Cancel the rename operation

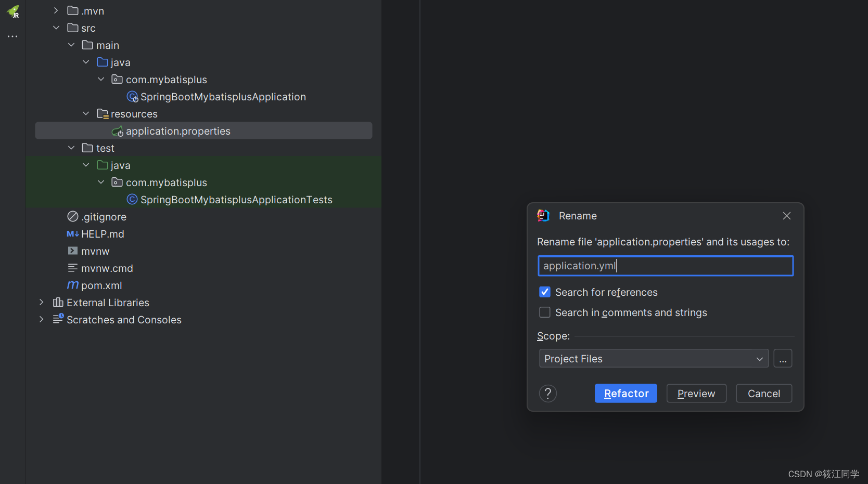764,394
